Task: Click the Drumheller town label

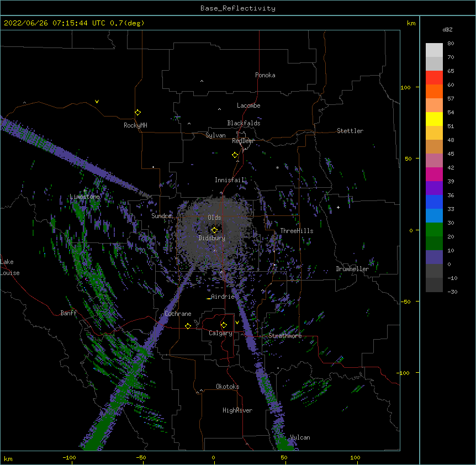Action: [x=352, y=269]
